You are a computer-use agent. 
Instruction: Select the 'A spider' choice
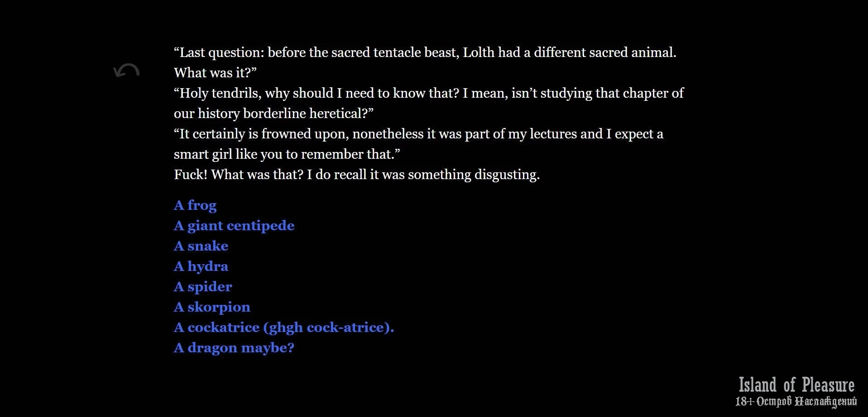pyautogui.click(x=203, y=287)
